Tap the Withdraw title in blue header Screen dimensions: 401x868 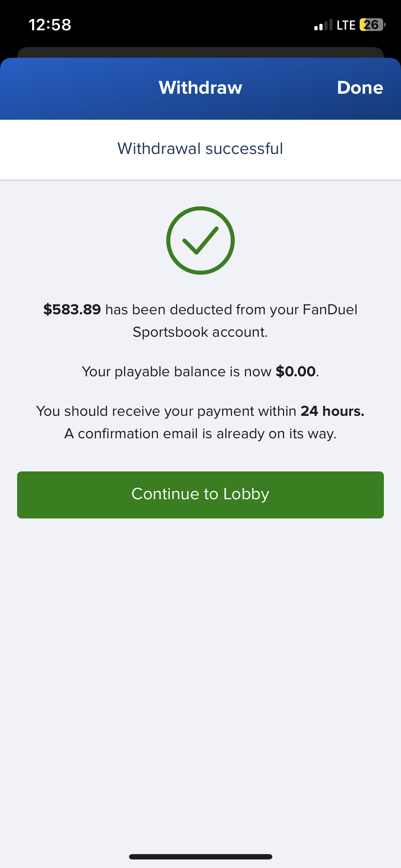coord(200,88)
